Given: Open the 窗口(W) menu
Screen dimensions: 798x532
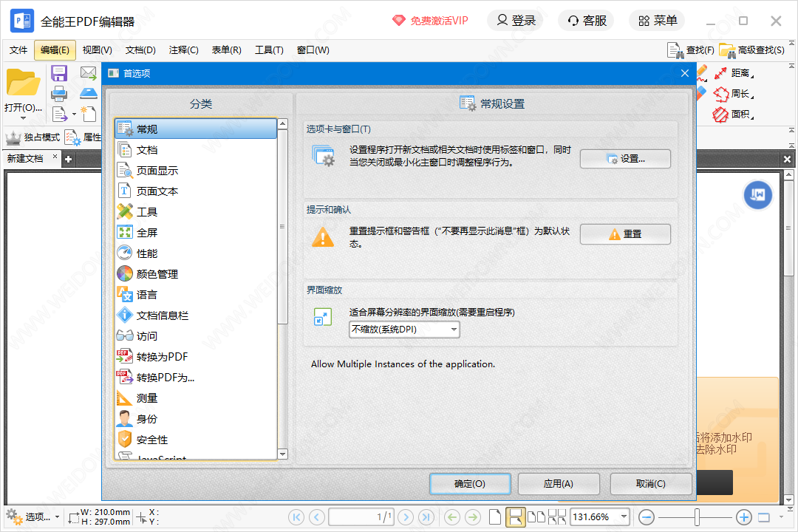Looking at the screenshot, I should coord(313,50).
